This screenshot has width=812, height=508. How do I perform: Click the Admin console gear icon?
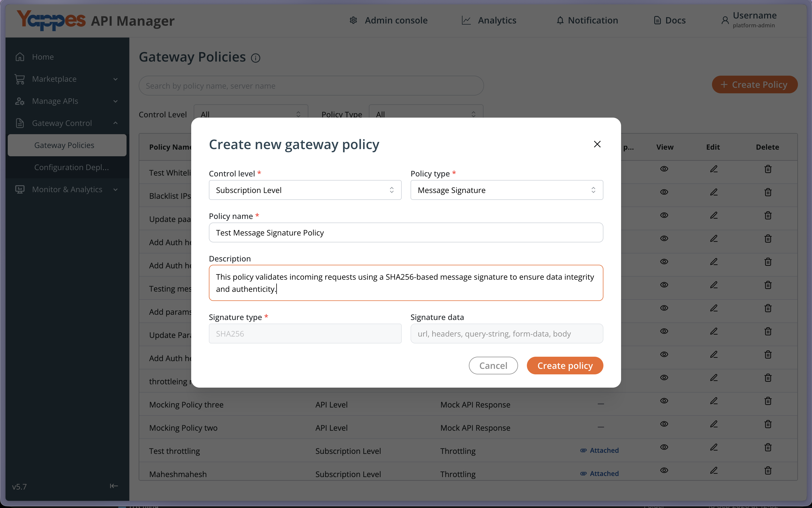(x=353, y=20)
